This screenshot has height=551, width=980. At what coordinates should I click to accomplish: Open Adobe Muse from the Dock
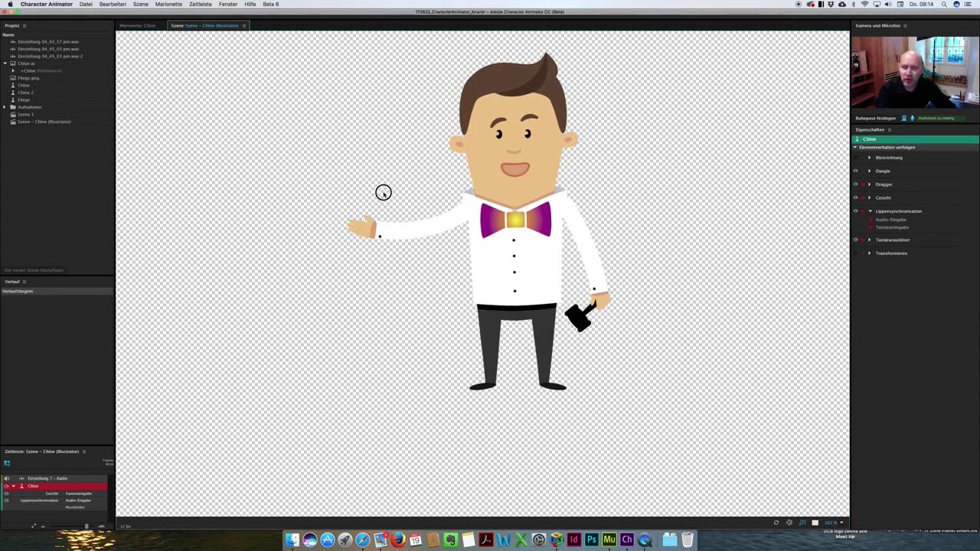point(609,540)
